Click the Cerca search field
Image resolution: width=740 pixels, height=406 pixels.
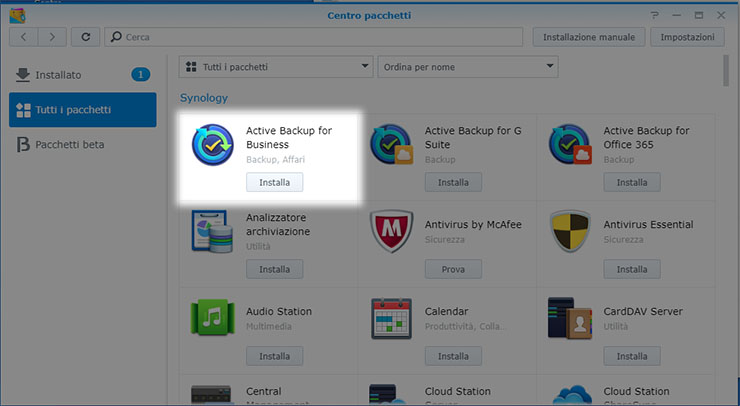[x=315, y=37]
